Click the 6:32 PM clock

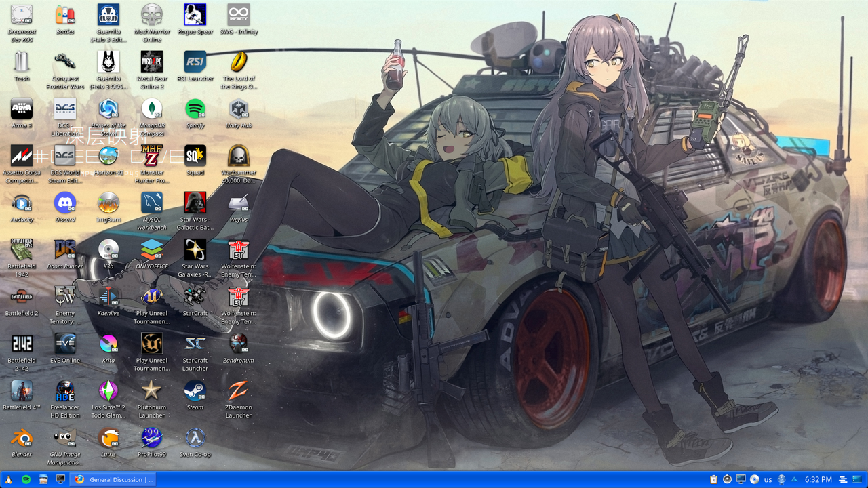point(818,480)
